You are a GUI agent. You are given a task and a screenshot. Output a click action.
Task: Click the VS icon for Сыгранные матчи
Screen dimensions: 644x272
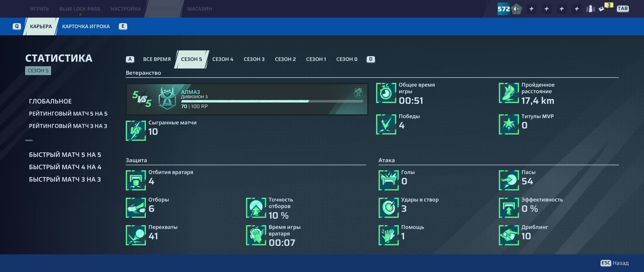click(x=136, y=131)
